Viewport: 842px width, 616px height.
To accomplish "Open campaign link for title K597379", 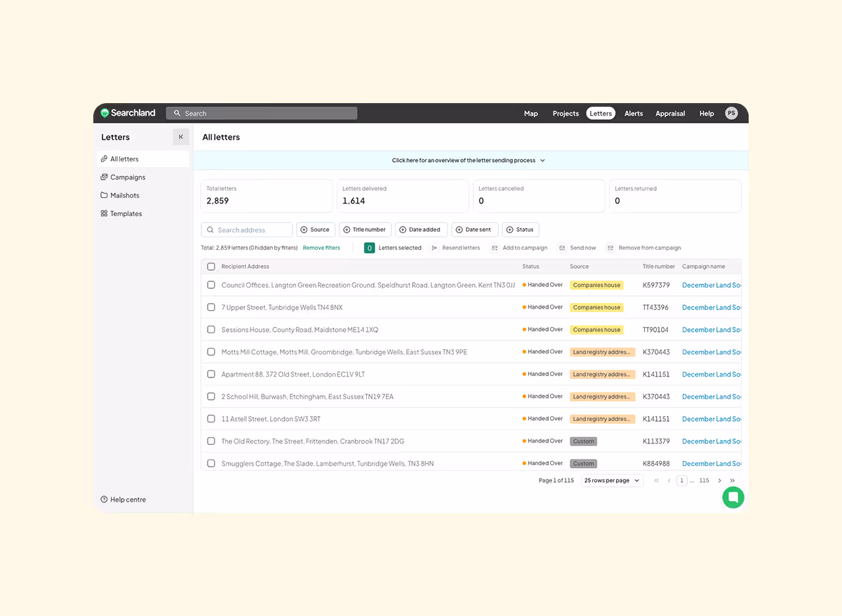I will coord(711,286).
